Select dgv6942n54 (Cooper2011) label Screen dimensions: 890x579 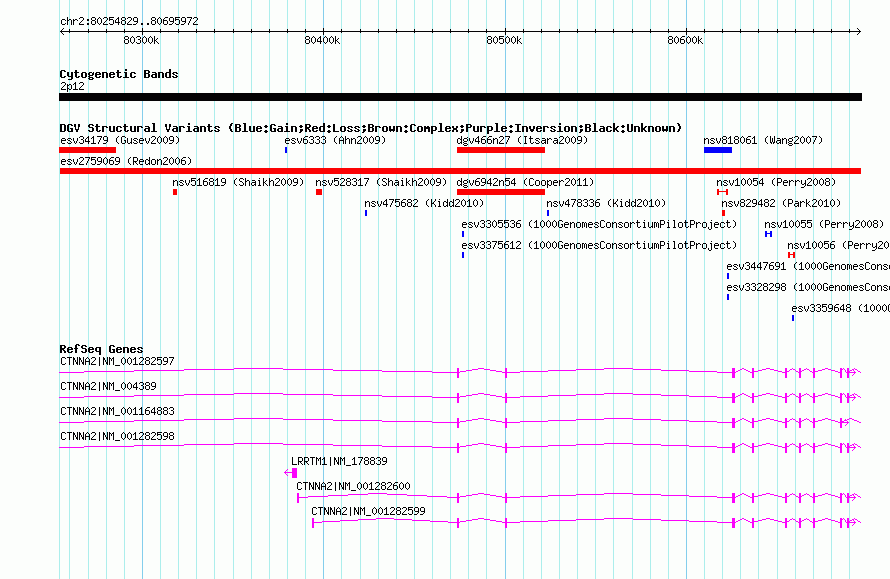525,182
